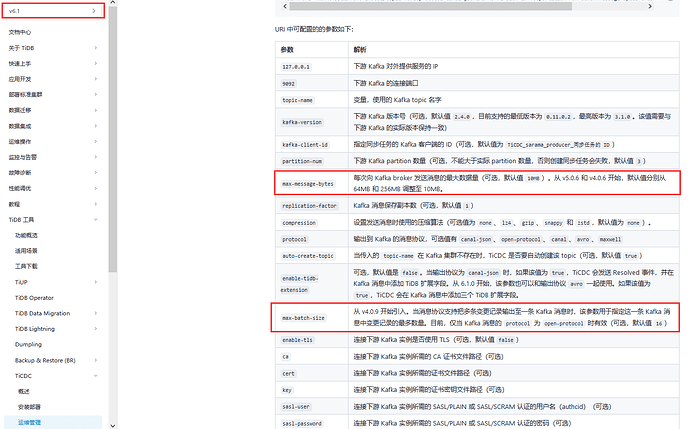Screen dimensions: 690x429
Task: Click code block scroll-left arrow
Action: 285,6
